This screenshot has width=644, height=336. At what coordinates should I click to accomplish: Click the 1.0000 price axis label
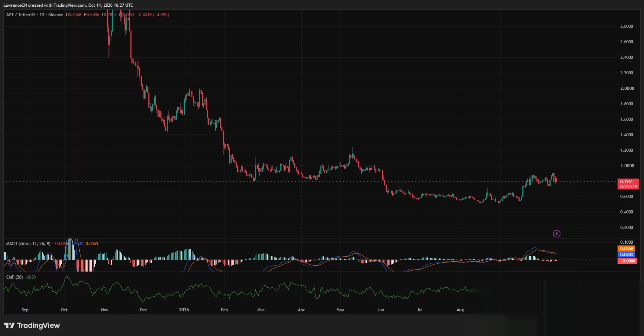click(x=627, y=166)
